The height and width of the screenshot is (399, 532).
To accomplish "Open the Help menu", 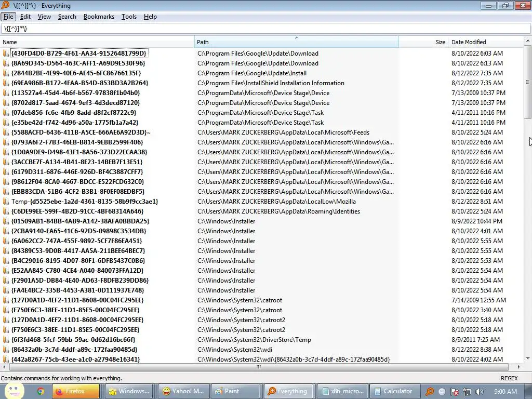I will [150, 17].
